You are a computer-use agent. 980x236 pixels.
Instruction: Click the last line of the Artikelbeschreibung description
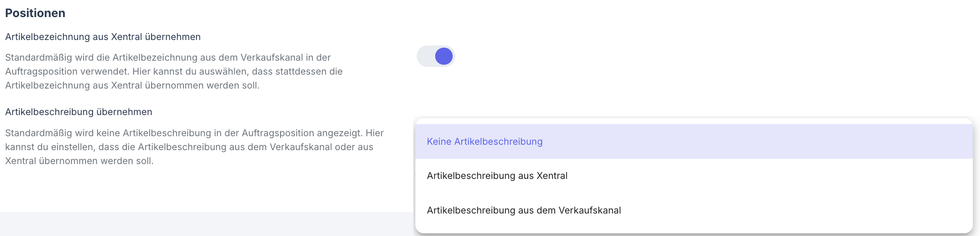pos(79,161)
